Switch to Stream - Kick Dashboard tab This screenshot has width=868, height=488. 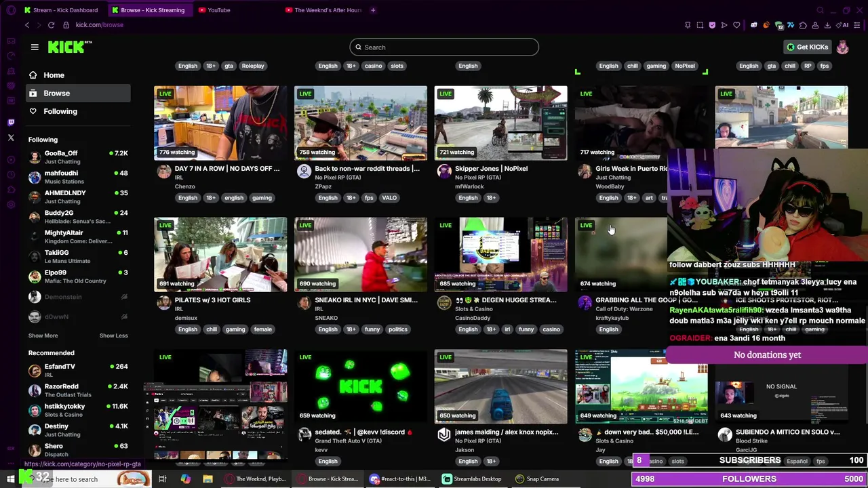coord(61,10)
